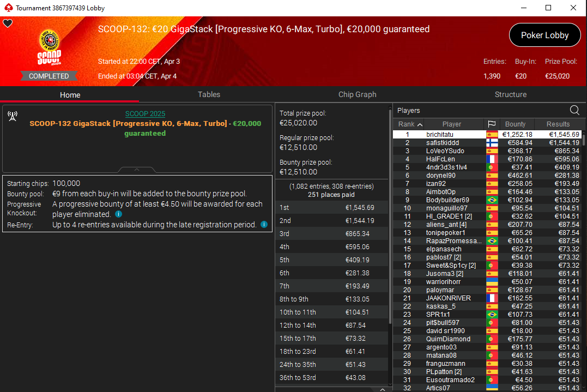This screenshot has width=587, height=392.
Task: Click the 8th to 9th payout row
Action: click(x=332, y=299)
